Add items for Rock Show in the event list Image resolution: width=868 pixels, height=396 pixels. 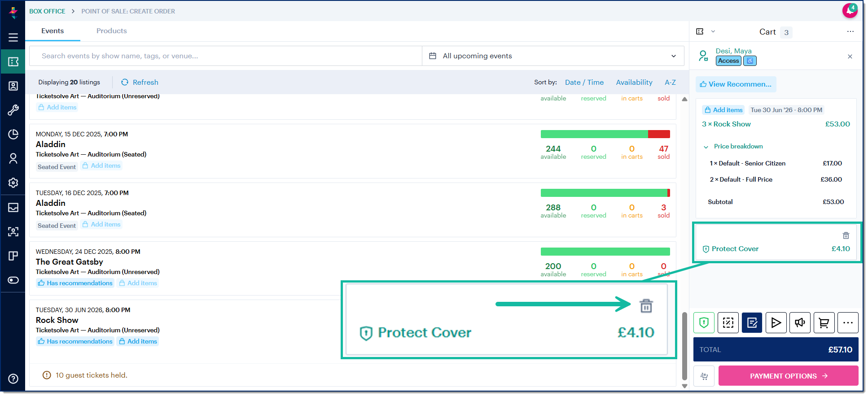(138, 341)
